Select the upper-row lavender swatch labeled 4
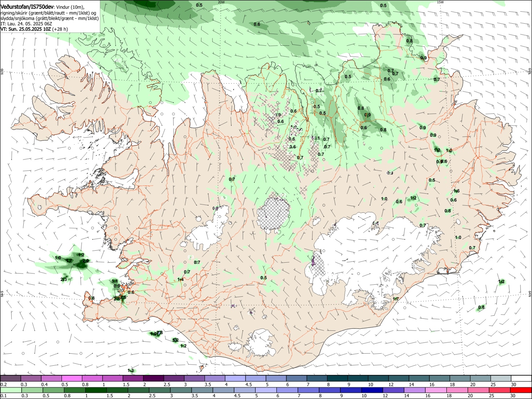Image resolution: width=532 pixels, height=399 pixels. (x=235, y=379)
